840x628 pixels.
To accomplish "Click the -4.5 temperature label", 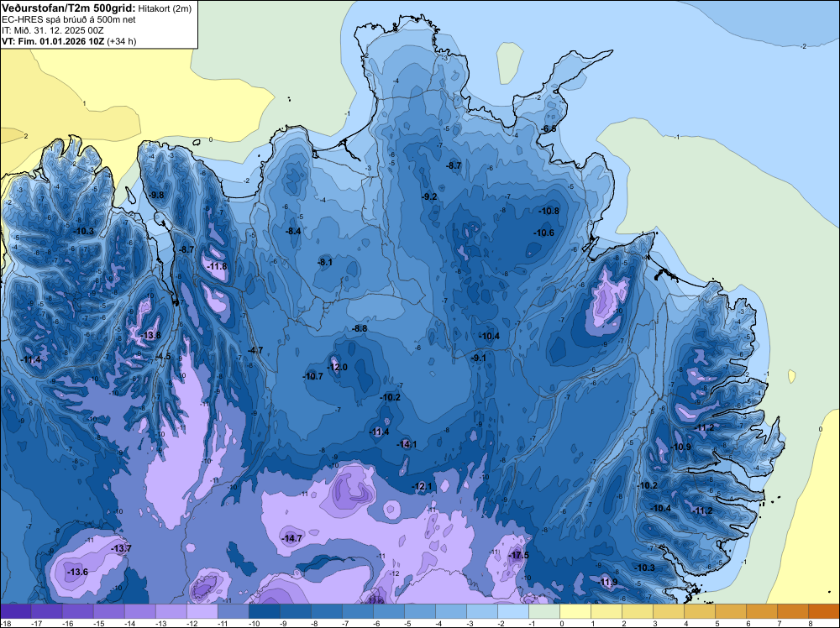I will (164, 357).
